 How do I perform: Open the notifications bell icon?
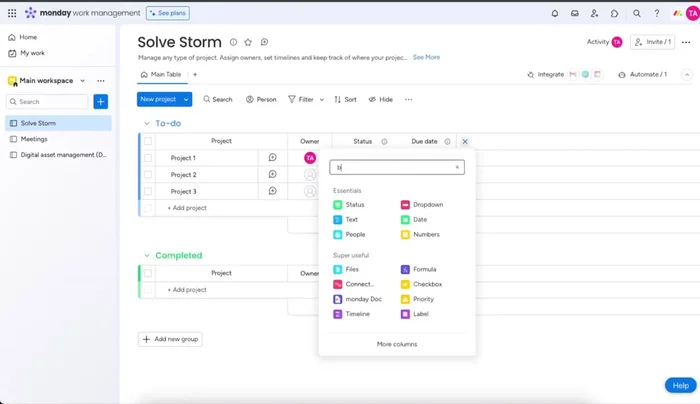point(555,13)
